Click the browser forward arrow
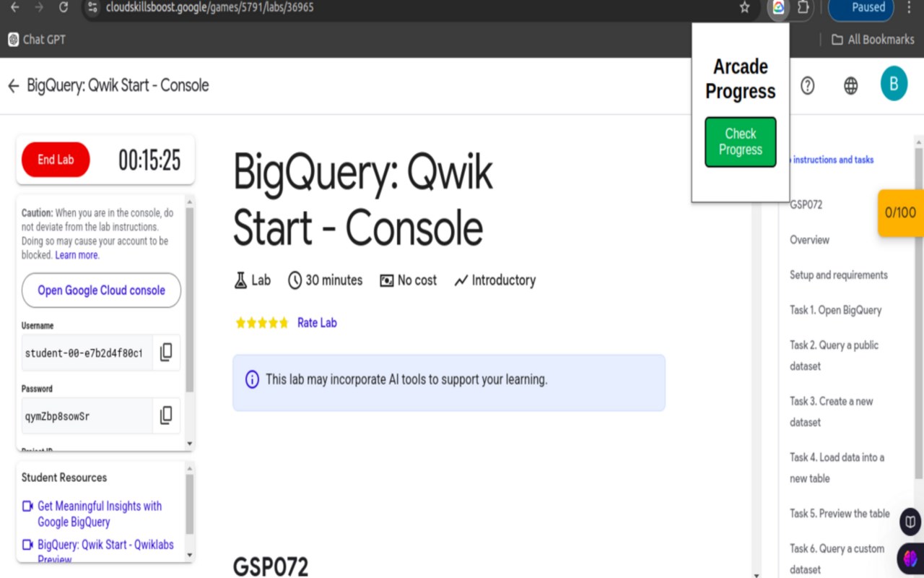 [x=38, y=7]
